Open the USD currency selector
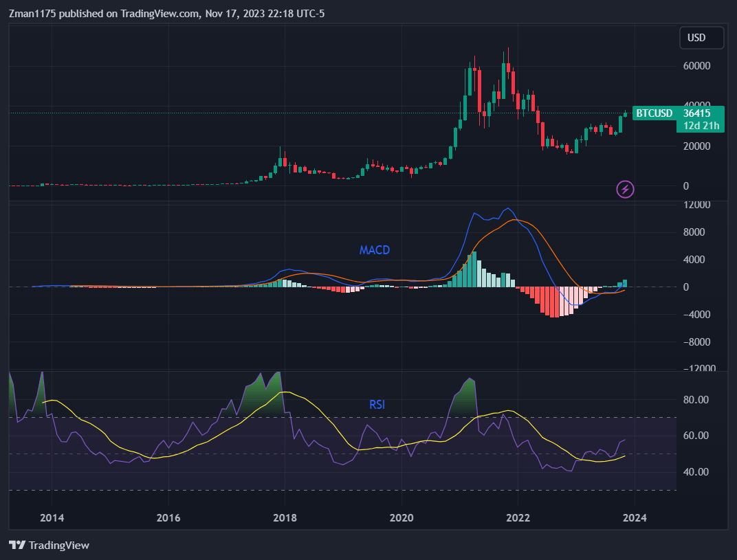This screenshot has width=737, height=560. coord(701,38)
